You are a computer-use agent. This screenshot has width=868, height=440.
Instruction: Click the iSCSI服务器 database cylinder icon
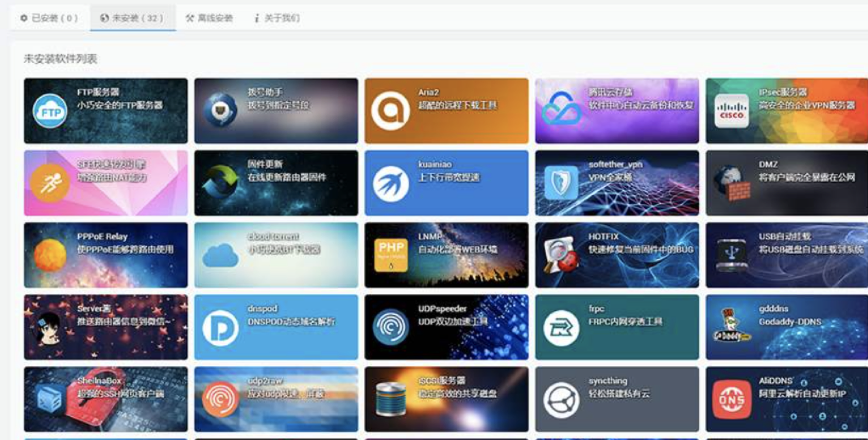coord(390,400)
